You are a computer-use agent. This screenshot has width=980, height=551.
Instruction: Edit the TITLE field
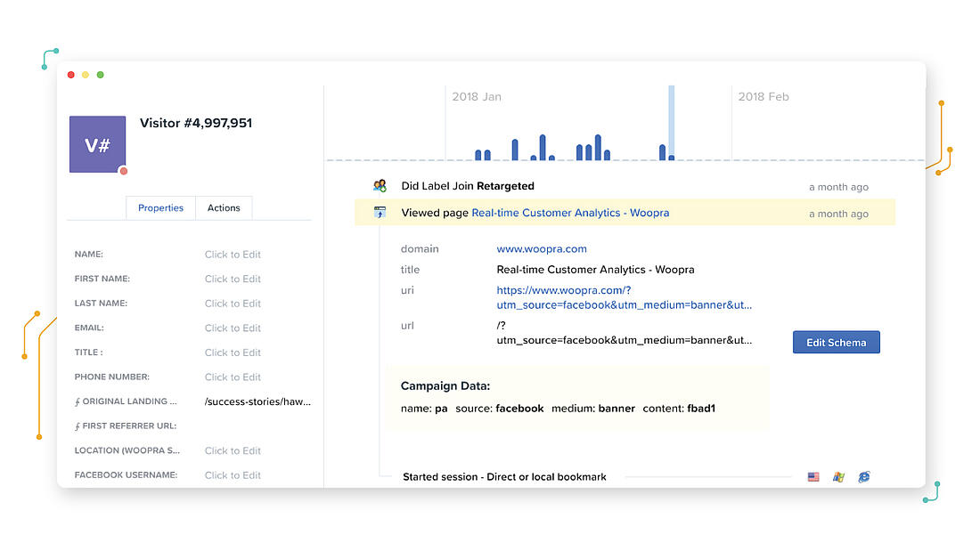pos(233,352)
